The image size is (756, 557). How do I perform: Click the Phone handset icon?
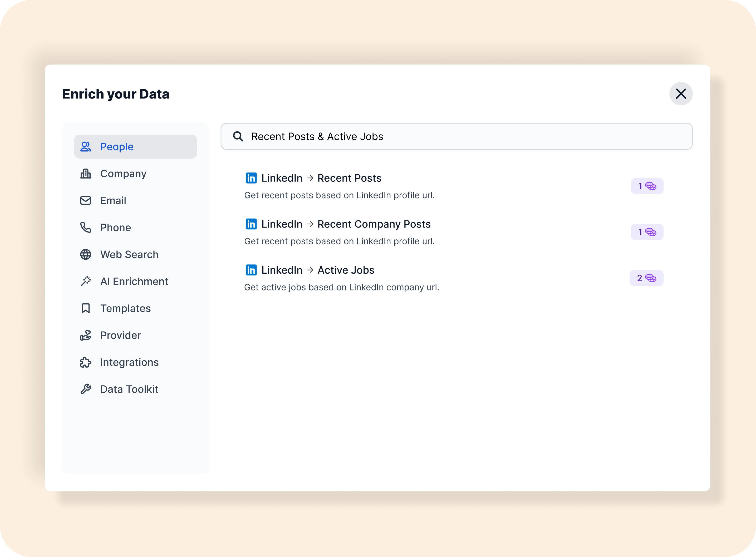pos(86,228)
